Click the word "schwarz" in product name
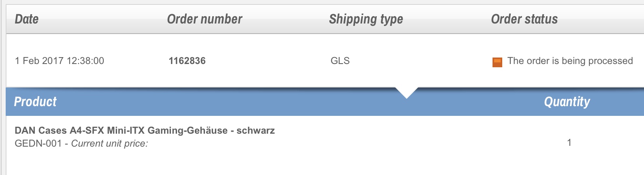 (x=256, y=130)
